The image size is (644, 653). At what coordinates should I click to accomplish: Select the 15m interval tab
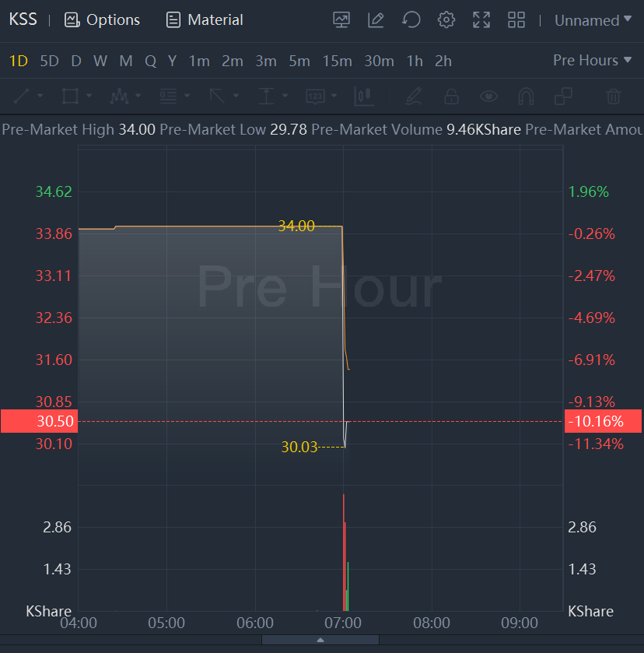click(337, 61)
